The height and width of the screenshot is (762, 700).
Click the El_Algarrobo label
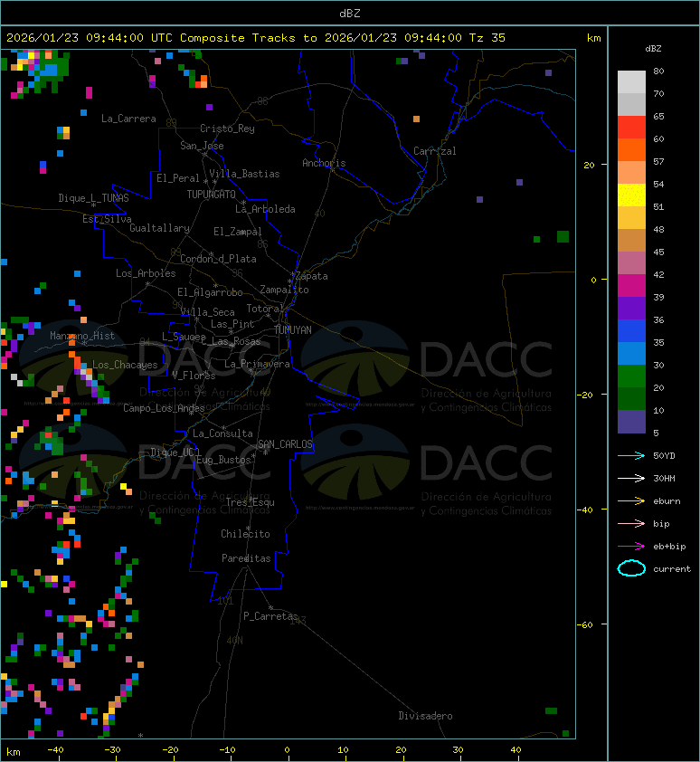[x=210, y=292]
